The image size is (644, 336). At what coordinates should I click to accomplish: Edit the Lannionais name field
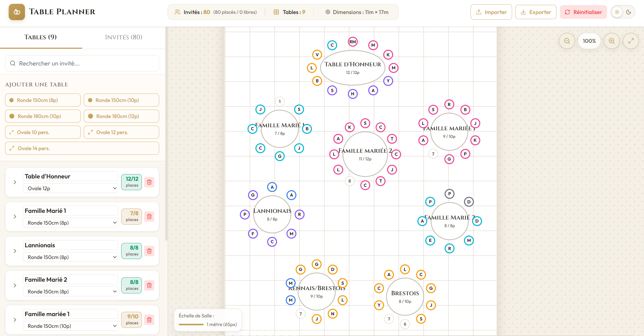click(x=71, y=245)
